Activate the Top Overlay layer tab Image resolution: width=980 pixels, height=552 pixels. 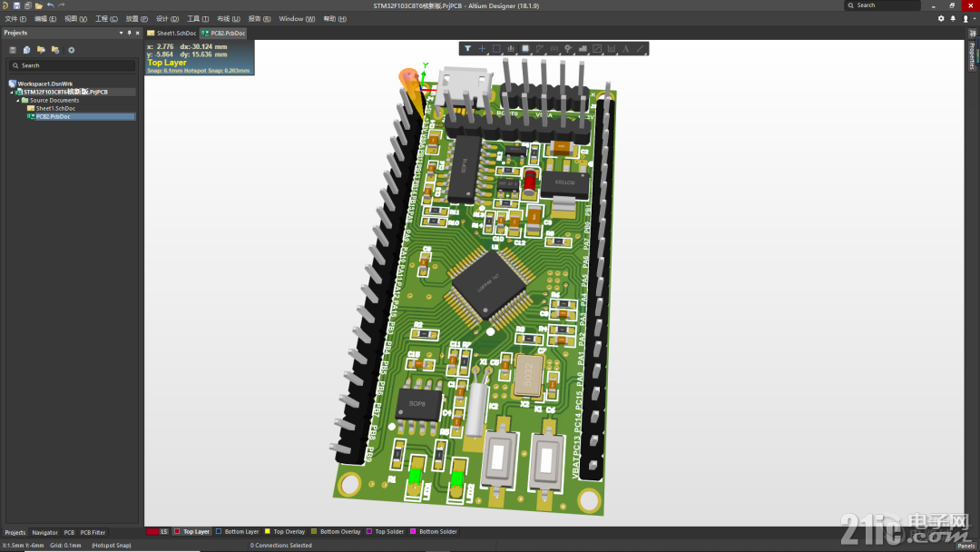(285, 531)
